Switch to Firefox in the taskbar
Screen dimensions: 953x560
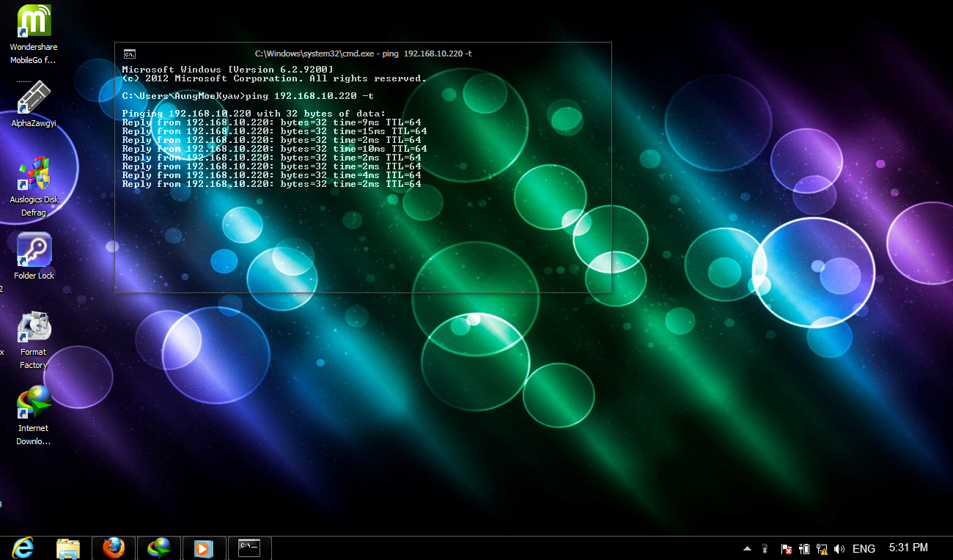(x=114, y=548)
